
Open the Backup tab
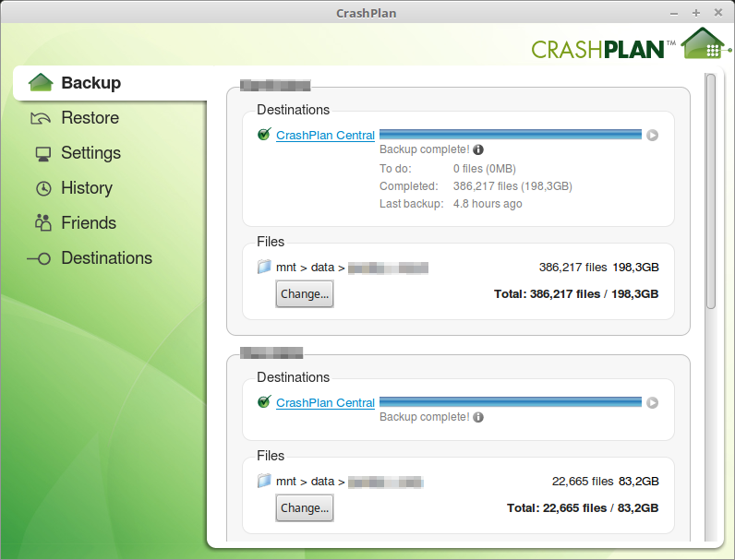click(x=111, y=83)
